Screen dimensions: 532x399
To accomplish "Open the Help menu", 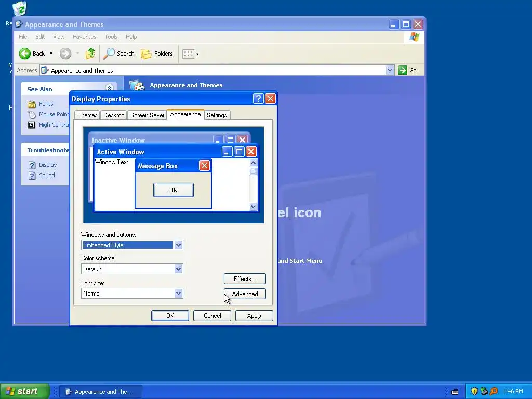I will pyautogui.click(x=131, y=37).
